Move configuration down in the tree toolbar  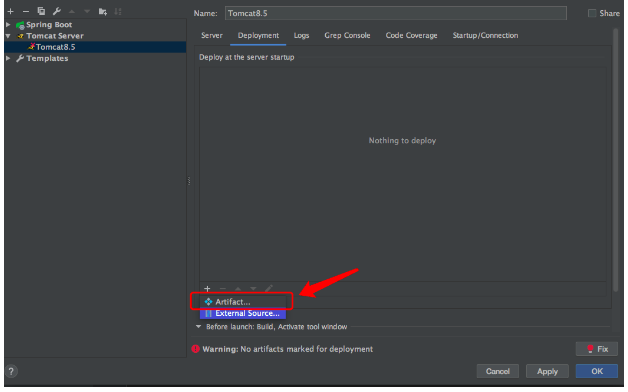(87, 12)
